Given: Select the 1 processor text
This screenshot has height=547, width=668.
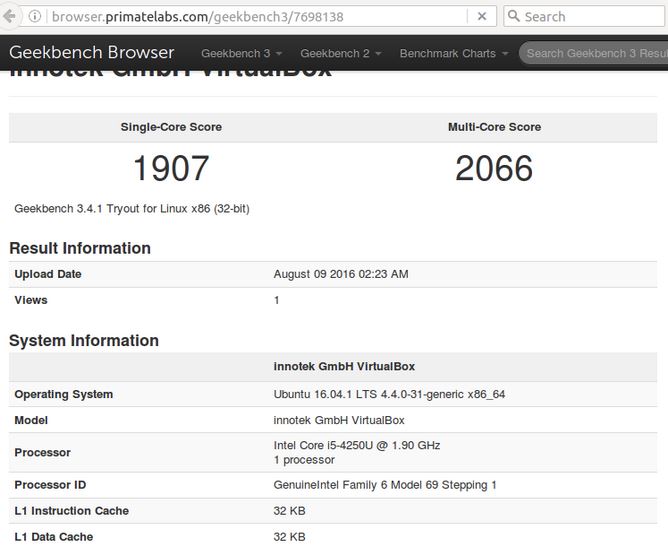Looking at the screenshot, I should (304, 460).
